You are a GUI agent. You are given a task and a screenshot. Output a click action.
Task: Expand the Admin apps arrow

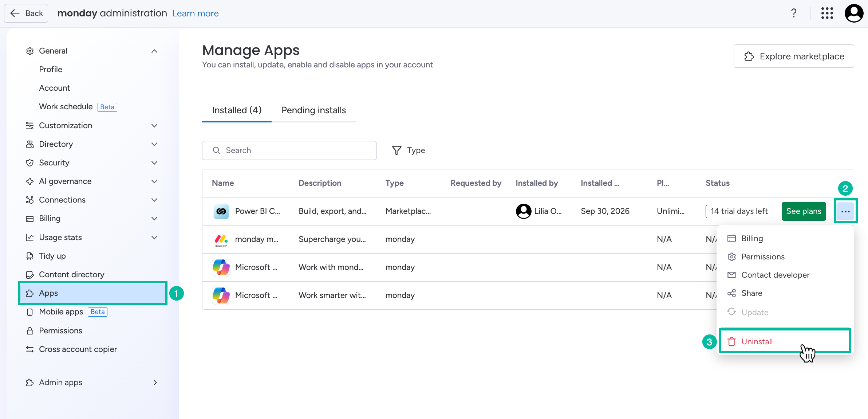[x=155, y=383]
